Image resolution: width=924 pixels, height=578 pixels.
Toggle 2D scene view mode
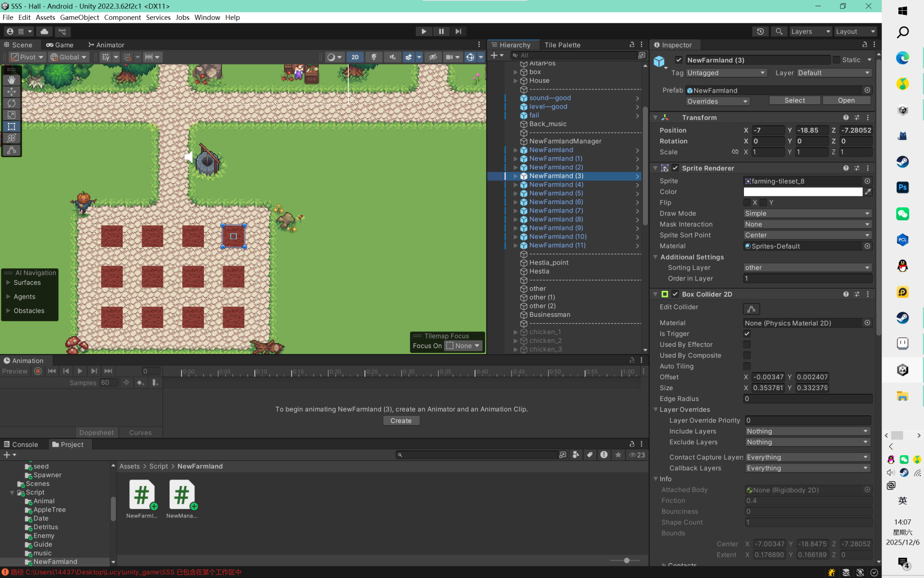(355, 57)
